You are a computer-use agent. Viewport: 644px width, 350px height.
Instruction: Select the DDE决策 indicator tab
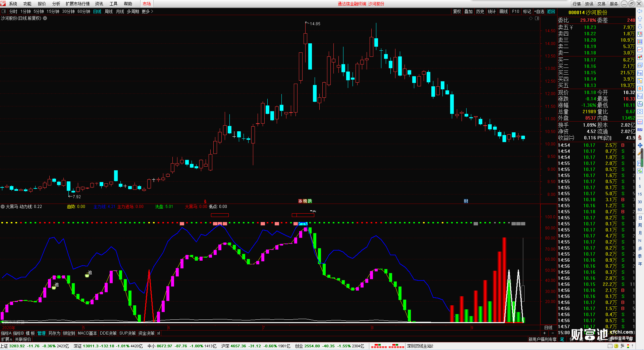click(x=108, y=333)
